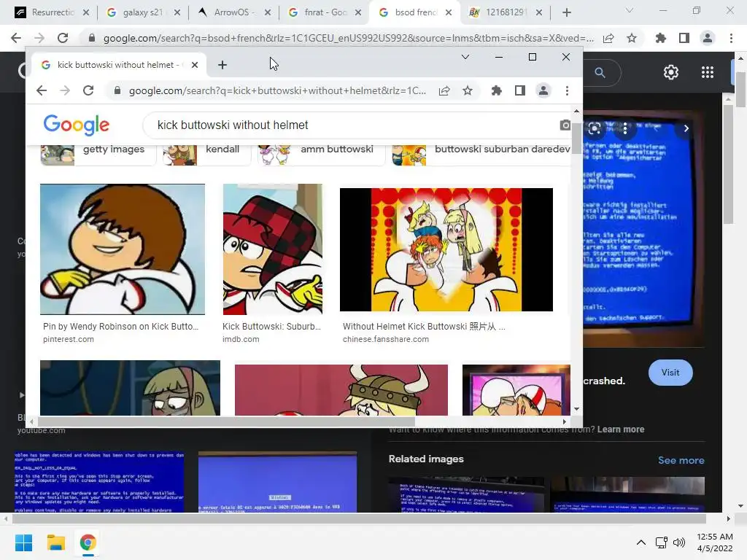Open the Pin by Wendy Robinson thumbnail

click(123, 249)
